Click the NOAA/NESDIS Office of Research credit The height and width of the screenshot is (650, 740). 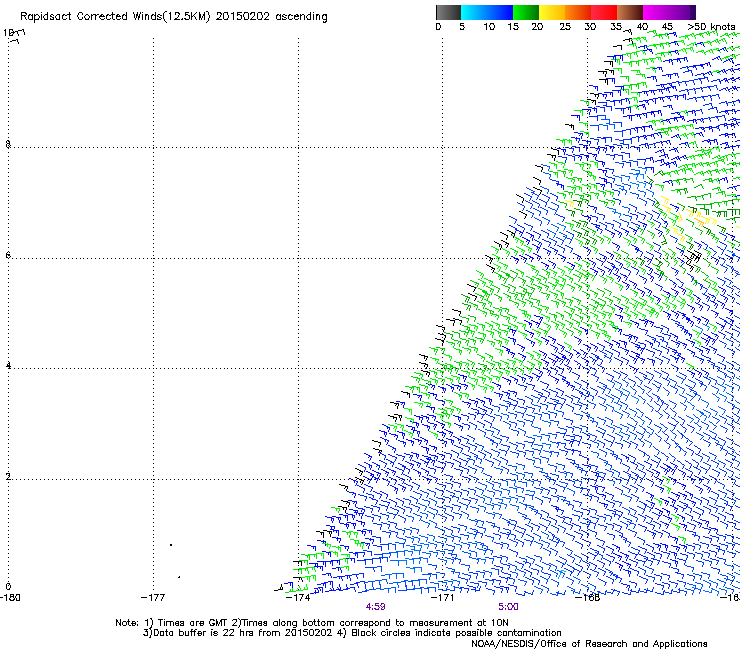(589, 644)
